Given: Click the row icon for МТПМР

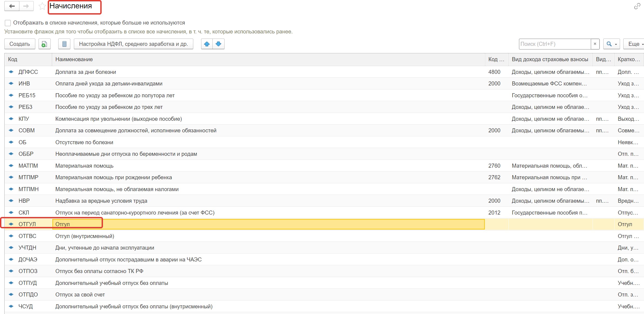Looking at the screenshot, I should point(11,177).
